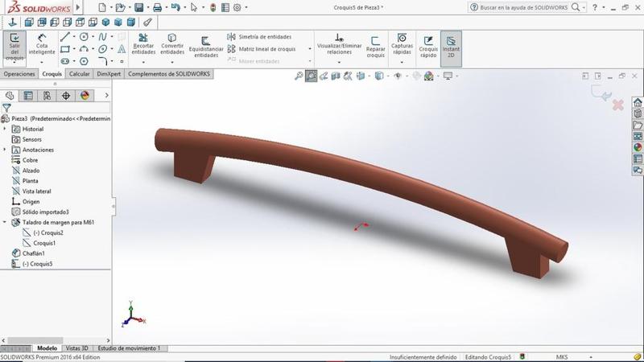Screen dimensions: 644x362
Task: Expand Anotaciones tree node
Action: (5, 150)
